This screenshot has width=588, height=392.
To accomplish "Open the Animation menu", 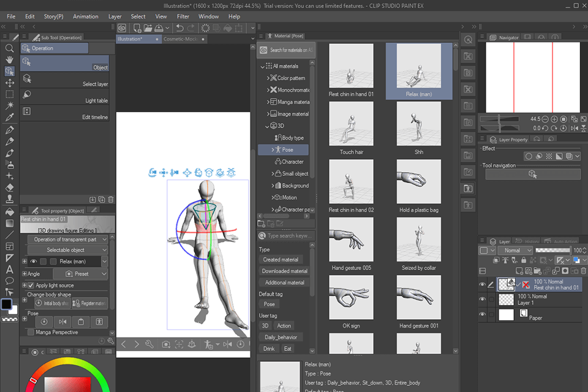I will [86, 17].
